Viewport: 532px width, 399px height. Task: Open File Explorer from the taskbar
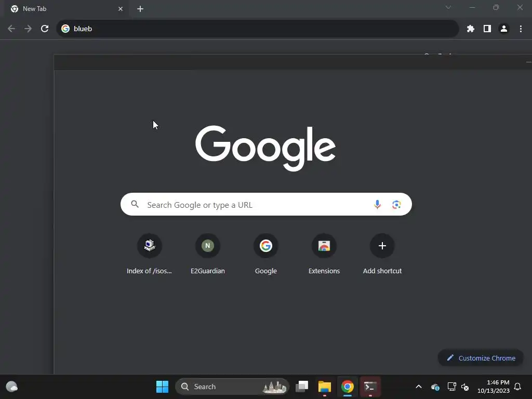tap(324, 387)
